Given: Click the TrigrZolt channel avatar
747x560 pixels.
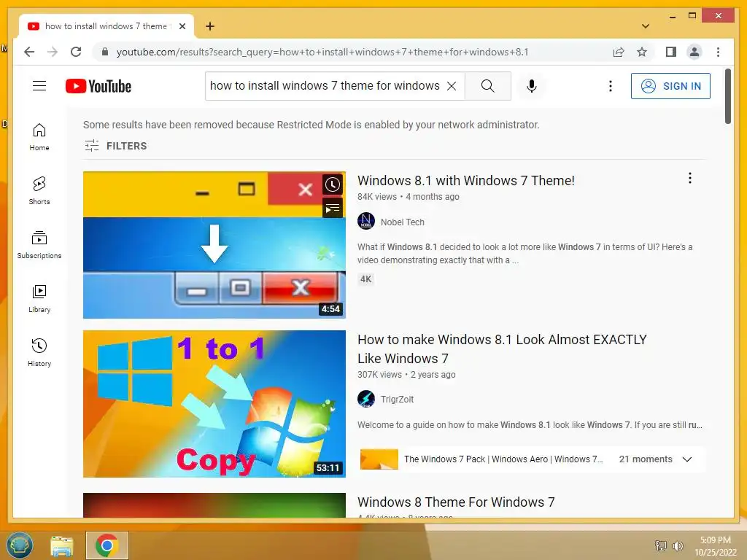Looking at the screenshot, I should pyautogui.click(x=366, y=399).
